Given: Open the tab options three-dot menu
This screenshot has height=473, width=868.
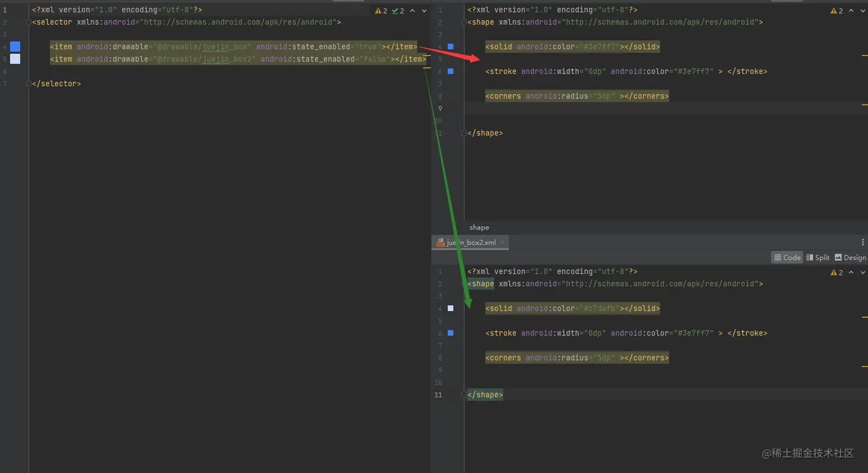Looking at the screenshot, I should point(862,242).
